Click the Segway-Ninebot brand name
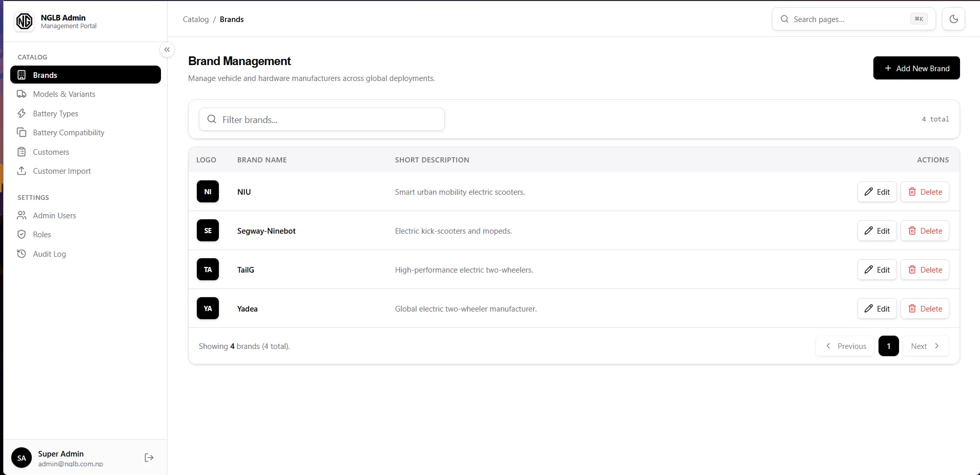This screenshot has height=475, width=980. tap(267, 231)
